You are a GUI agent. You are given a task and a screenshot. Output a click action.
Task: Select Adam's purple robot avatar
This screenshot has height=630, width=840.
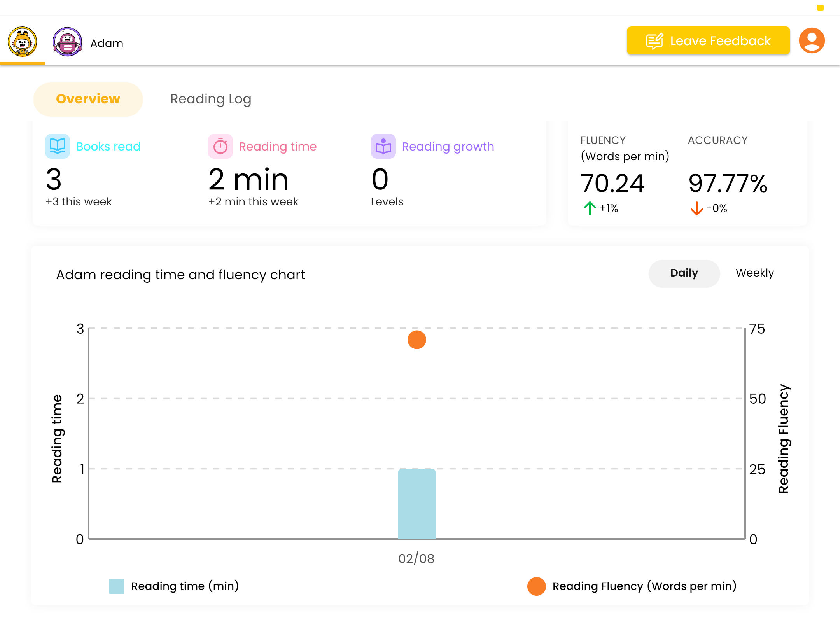[67, 42]
